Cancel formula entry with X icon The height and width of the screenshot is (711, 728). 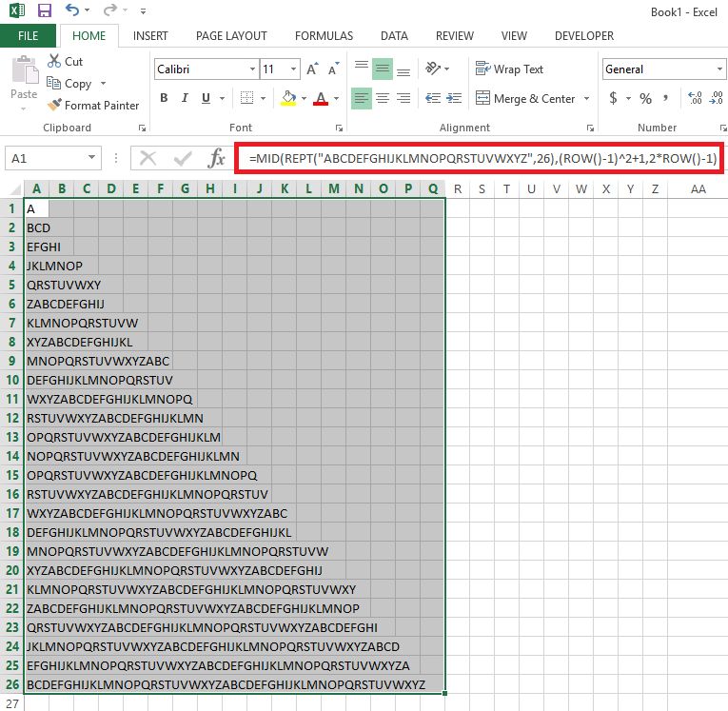tap(148, 158)
